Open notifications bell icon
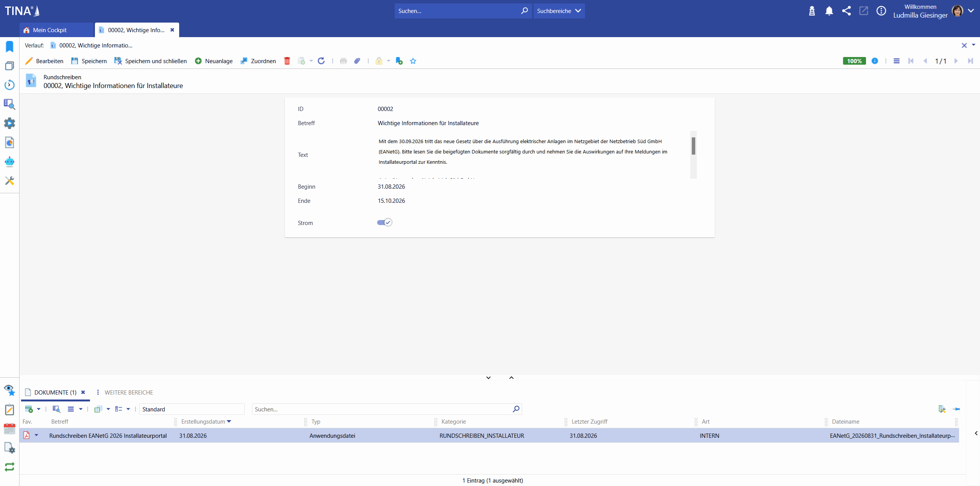 829,11
